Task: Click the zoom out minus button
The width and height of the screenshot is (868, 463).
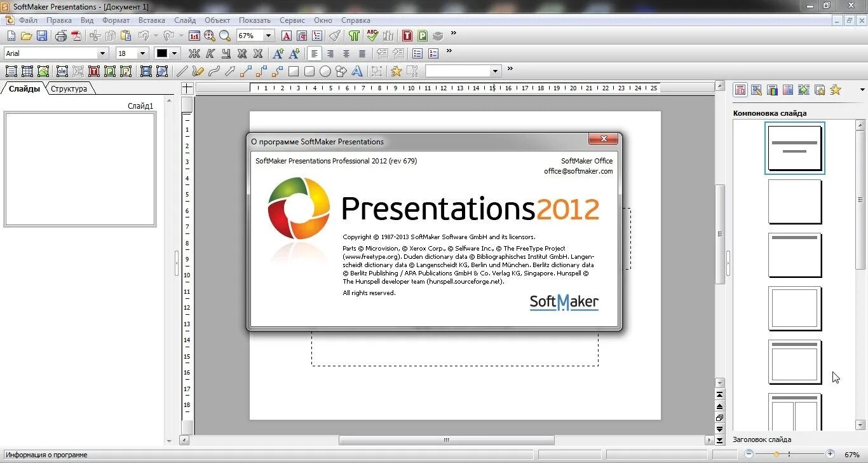Action: click(x=749, y=454)
